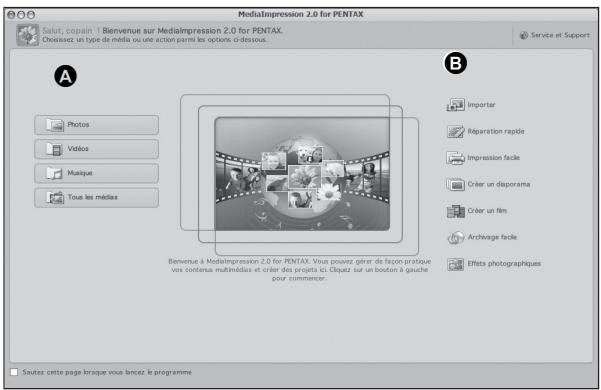Click the Archivage facile disc icon
Image resolution: width=601 pixels, height=390 pixels.
tap(455, 238)
